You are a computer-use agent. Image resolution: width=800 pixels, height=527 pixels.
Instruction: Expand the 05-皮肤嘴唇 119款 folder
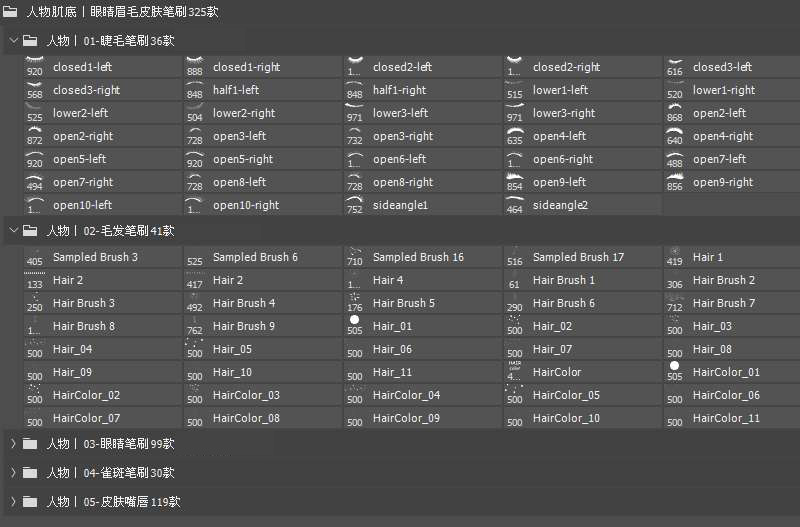click(13, 502)
